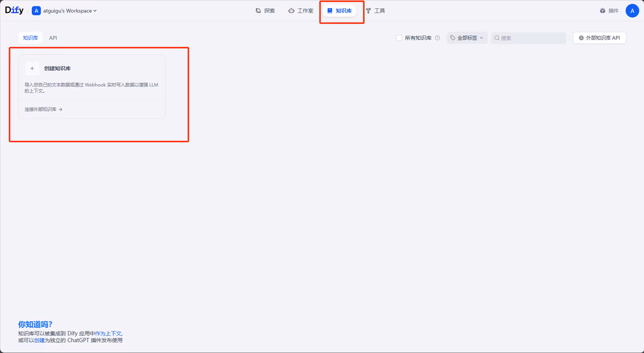Open 外部知识库 API settings

599,38
